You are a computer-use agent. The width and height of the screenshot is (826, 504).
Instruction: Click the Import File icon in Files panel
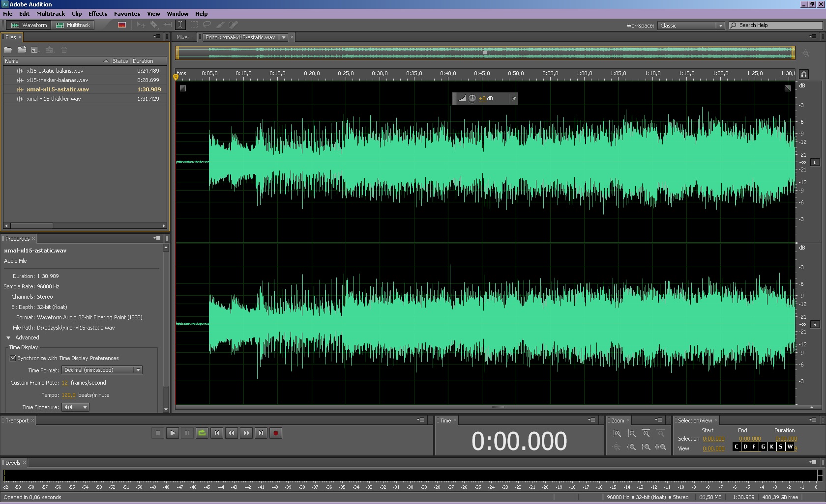(22, 50)
